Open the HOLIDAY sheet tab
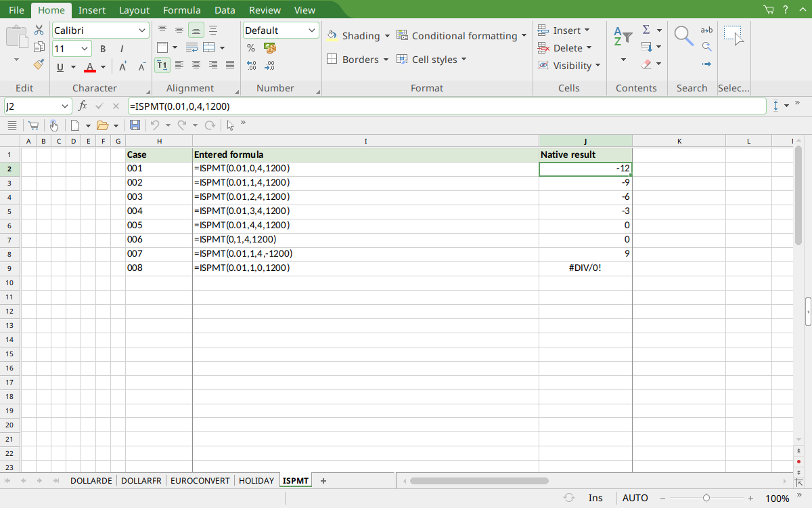Viewport: 812px width, 508px height. click(x=256, y=481)
